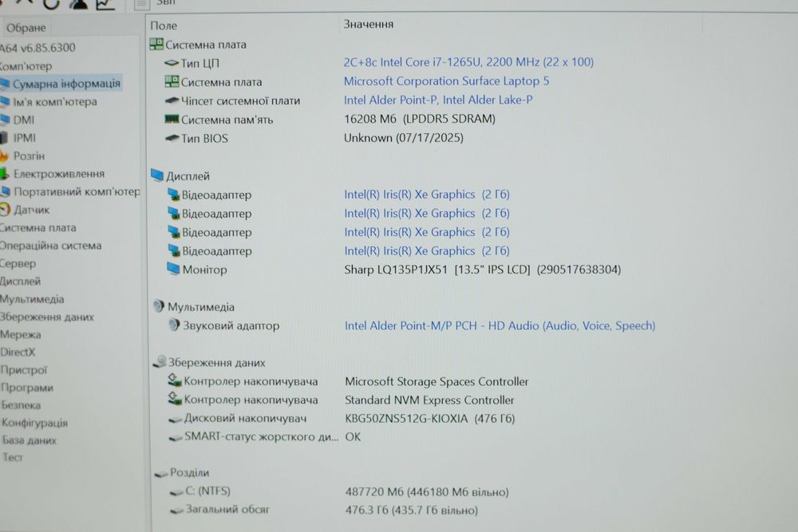Click the chip icon beside Чіпсет системної плати

(172, 100)
